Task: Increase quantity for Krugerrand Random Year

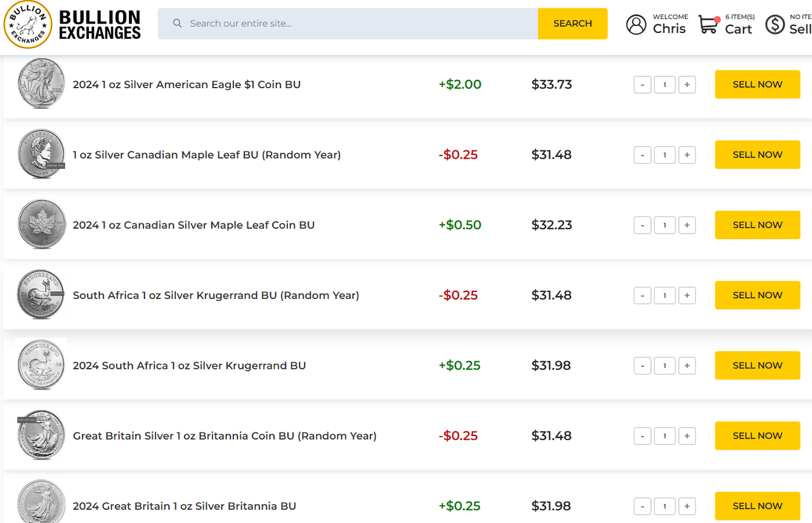Action: [x=687, y=295]
